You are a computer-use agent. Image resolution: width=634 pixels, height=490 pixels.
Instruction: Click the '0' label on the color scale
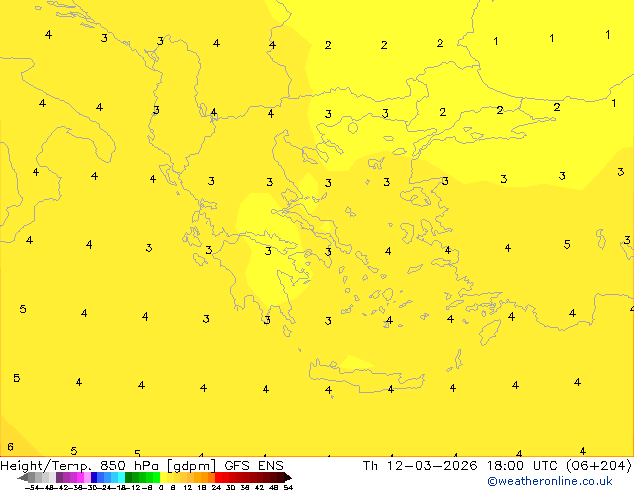[161, 488]
